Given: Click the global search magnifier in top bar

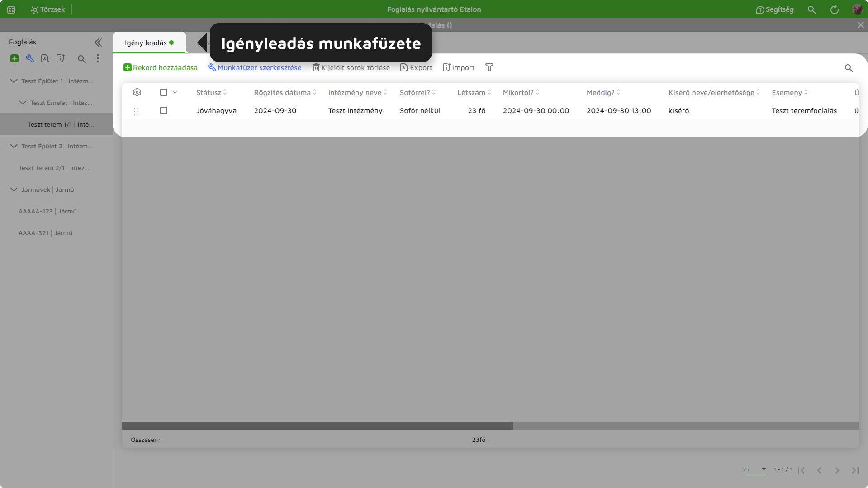Looking at the screenshot, I should (811, 9).
